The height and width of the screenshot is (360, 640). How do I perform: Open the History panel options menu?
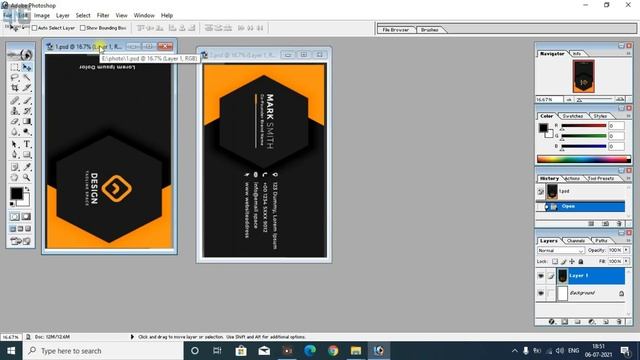point(629,178)
